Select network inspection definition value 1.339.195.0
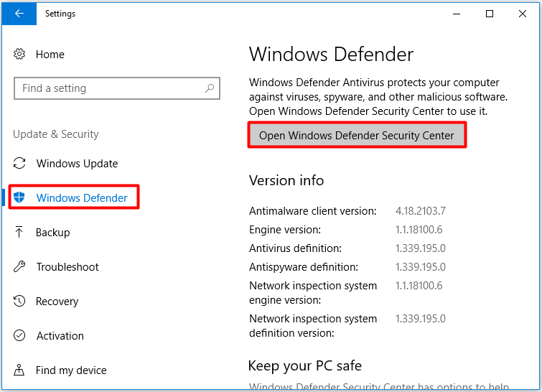The image size is (542, 392). click(421, 318)
